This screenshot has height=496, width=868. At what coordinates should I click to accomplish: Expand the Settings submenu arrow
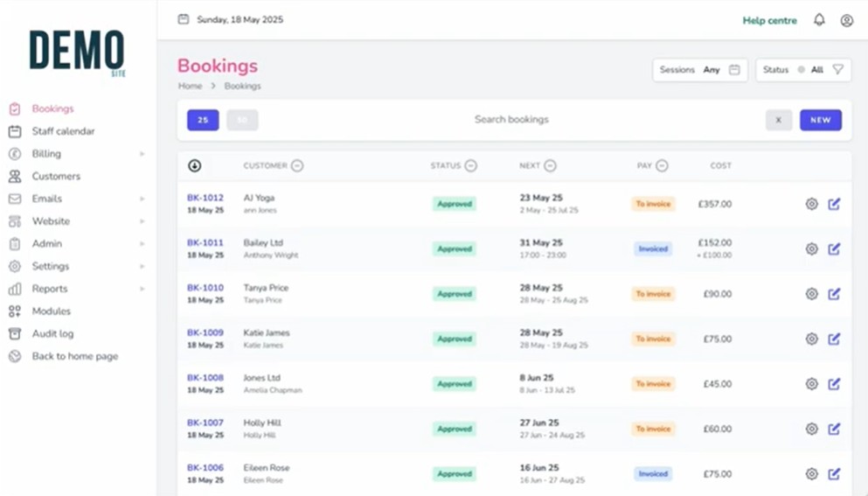pyautogui.click(x=142, y=267)
